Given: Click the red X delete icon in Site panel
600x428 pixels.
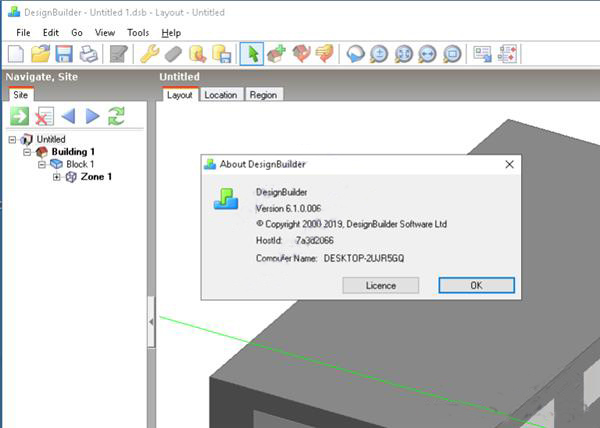Looking at the screenshot, I should [x=44, y=116].
